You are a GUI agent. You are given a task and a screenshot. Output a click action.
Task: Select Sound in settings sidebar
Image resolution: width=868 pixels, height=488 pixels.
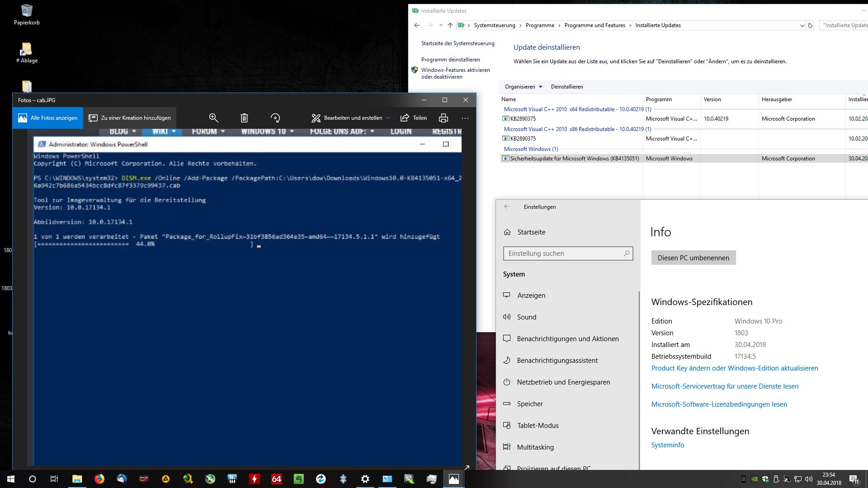point(527,317)
